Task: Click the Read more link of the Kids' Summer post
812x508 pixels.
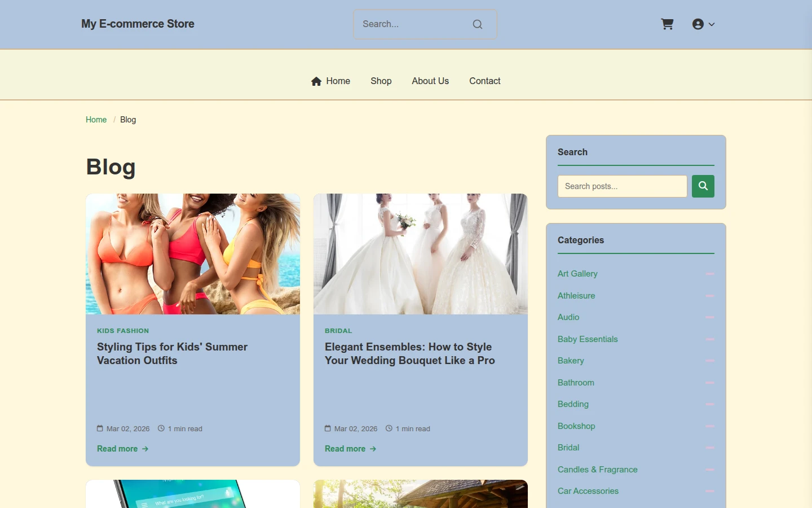Action: 122,449
